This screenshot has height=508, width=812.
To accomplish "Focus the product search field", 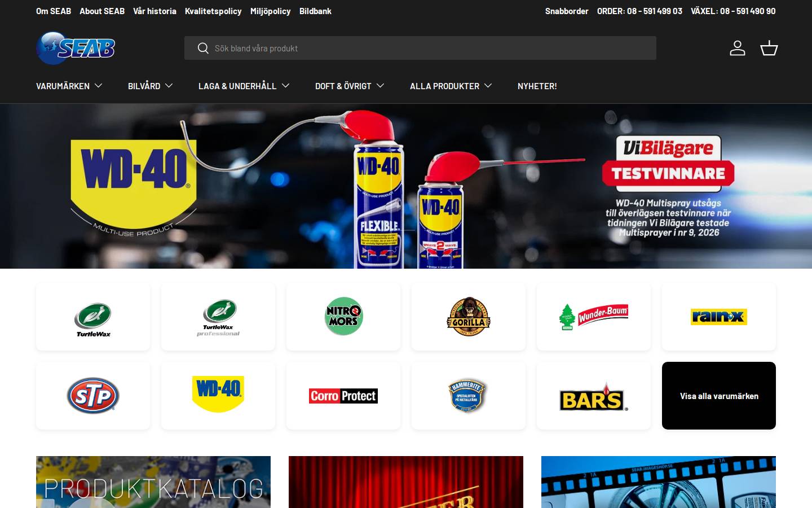I will (x=420, y=48).
